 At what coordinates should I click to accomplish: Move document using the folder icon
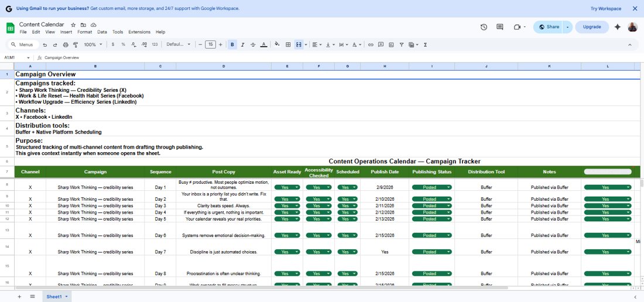point(83,25)
